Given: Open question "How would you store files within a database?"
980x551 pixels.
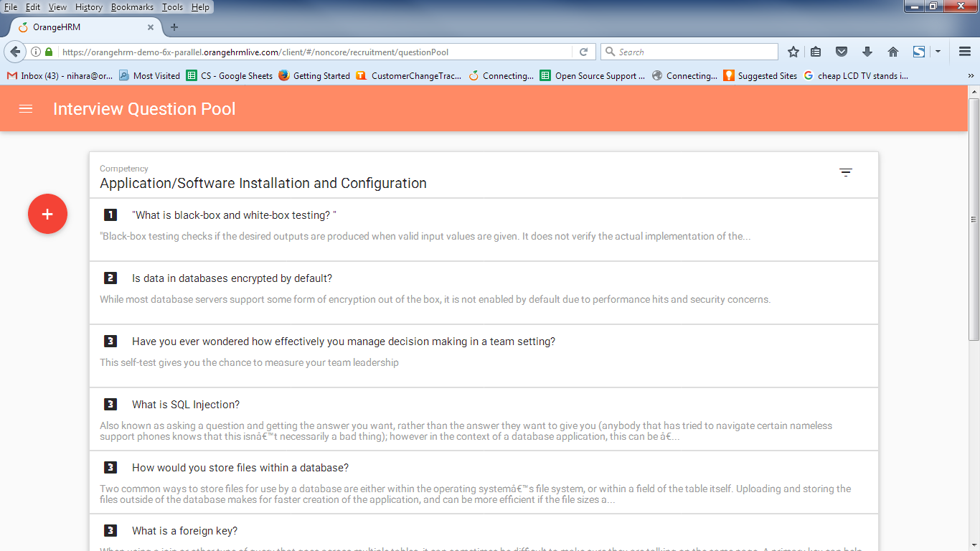Looking at the screenshot, I should coord(240,468).
